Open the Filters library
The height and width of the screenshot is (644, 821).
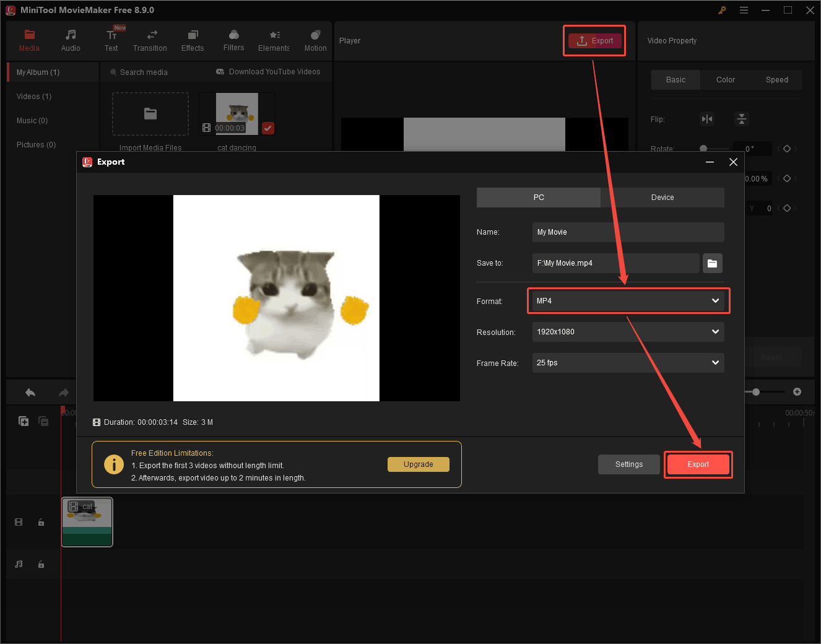233,41
